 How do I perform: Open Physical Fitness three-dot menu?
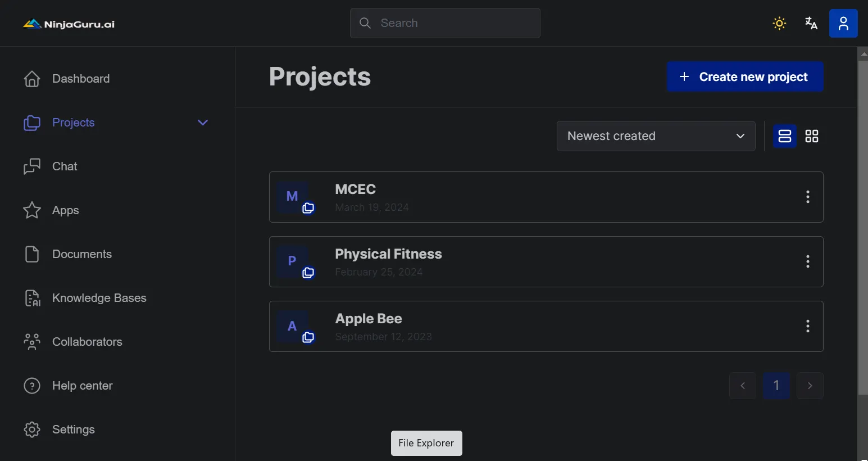click(808, 261)
